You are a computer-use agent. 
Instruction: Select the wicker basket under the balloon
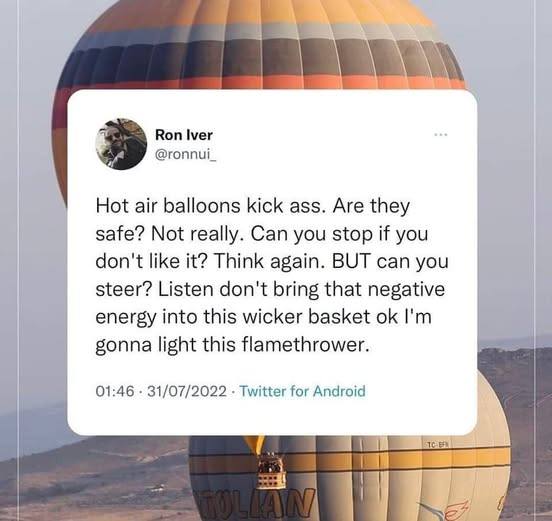[x=270, y=471]
